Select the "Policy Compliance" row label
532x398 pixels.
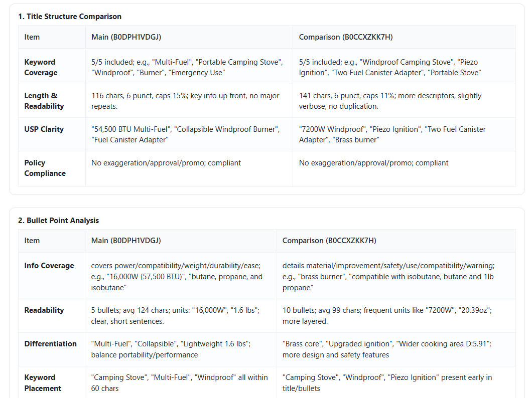tap(45, 168)
